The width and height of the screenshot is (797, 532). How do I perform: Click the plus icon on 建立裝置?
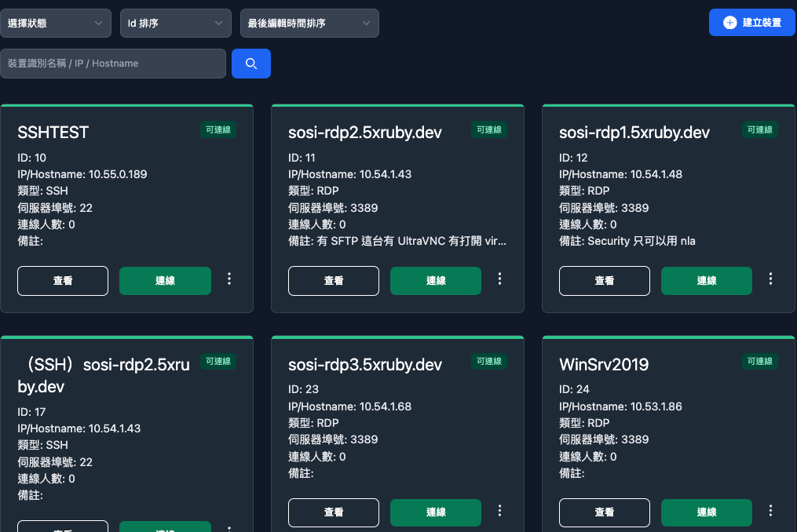[730, 22]
